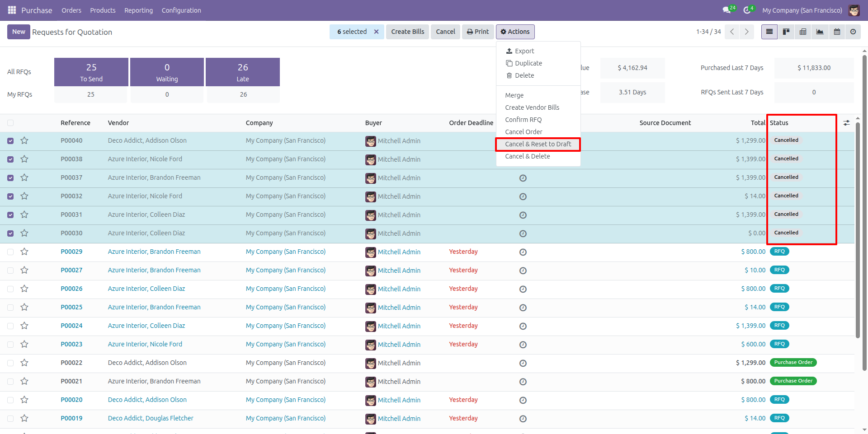
Task: Filter by 26 Late card
Action: point(243,72)
